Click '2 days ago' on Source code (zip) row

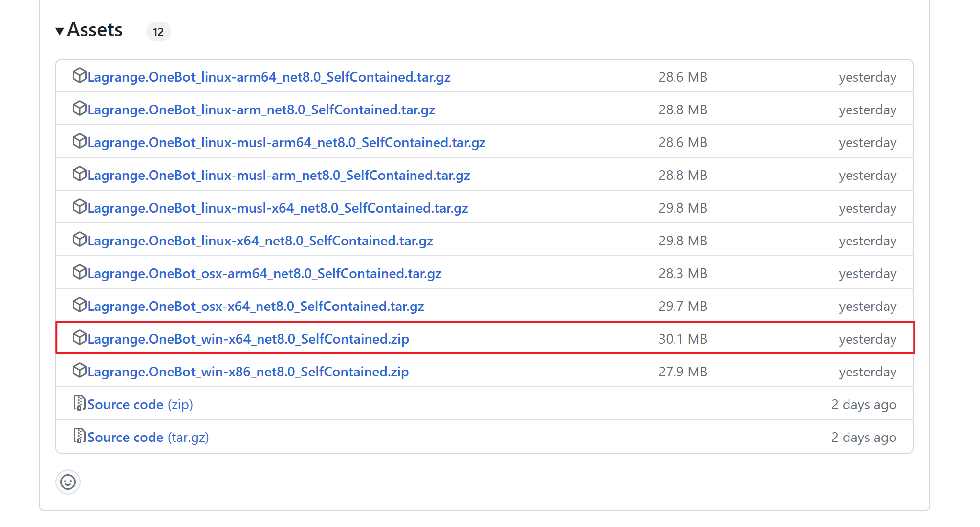click(x=864, y=405)
